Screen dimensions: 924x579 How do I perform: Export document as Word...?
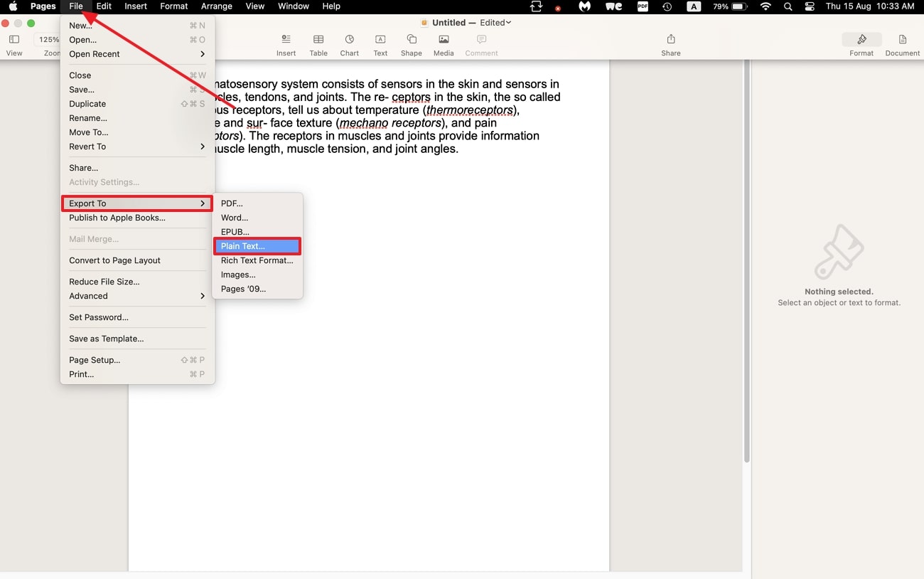pos(257,218)
